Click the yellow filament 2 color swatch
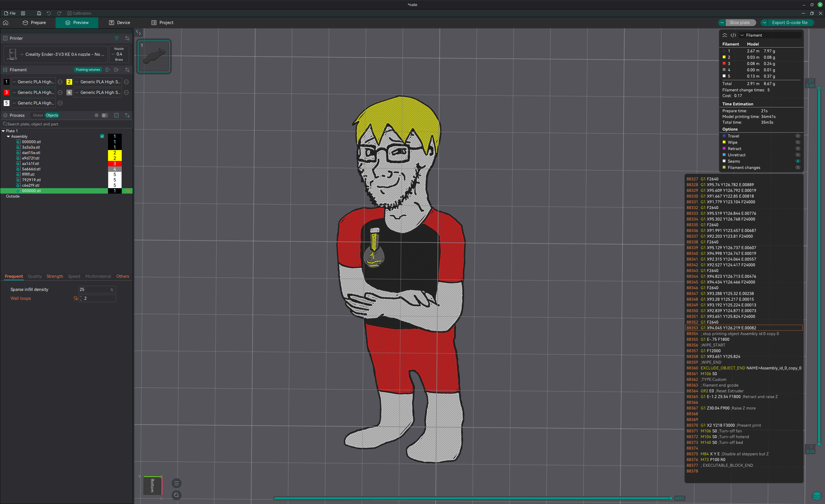825x504 pixels. point(69,82)
